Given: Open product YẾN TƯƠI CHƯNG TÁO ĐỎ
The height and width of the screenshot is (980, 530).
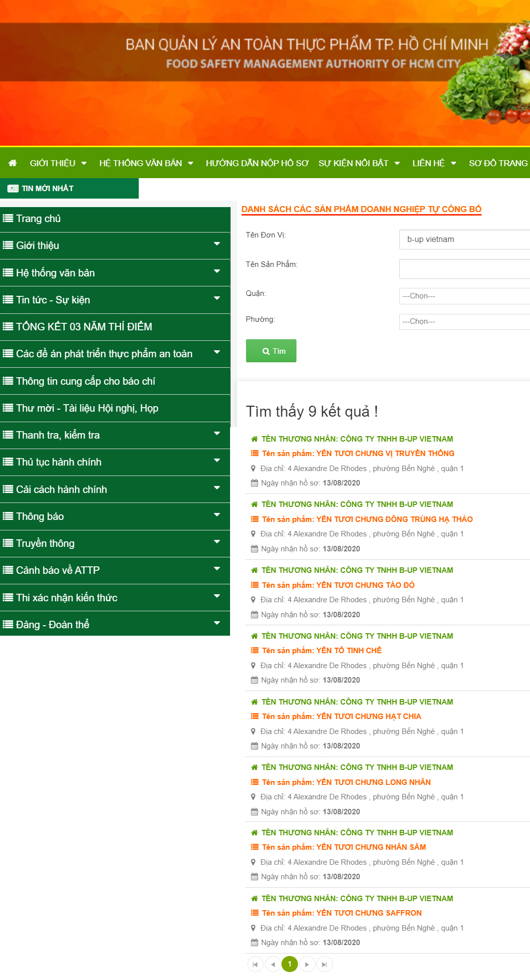Looking at the screenshot, I should [x=338, y=585].
